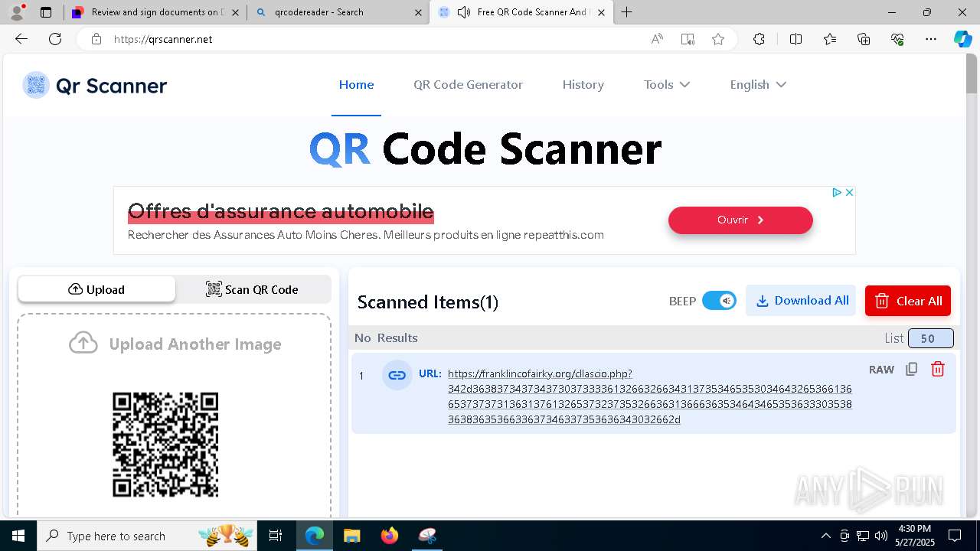The height and width of the screenshot is (551, 980).
Task: Open the English language dropdown
Action: pyautogui.click(x=758, y=85)
